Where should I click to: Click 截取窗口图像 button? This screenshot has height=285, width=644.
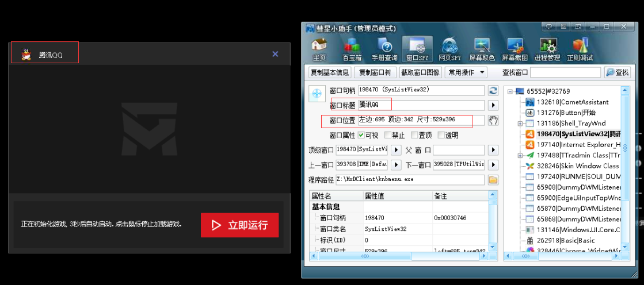coord(421,72)
